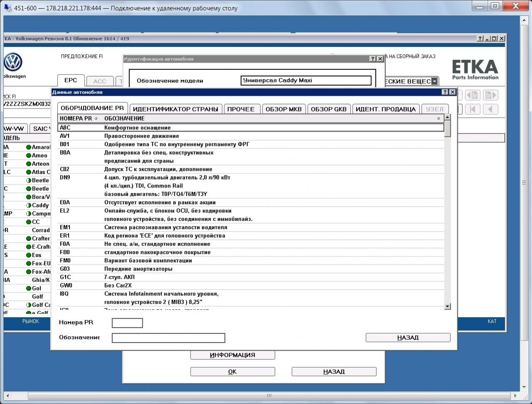
Task: Select row A8C Комфортное оснащение
Action: [251, 128]
